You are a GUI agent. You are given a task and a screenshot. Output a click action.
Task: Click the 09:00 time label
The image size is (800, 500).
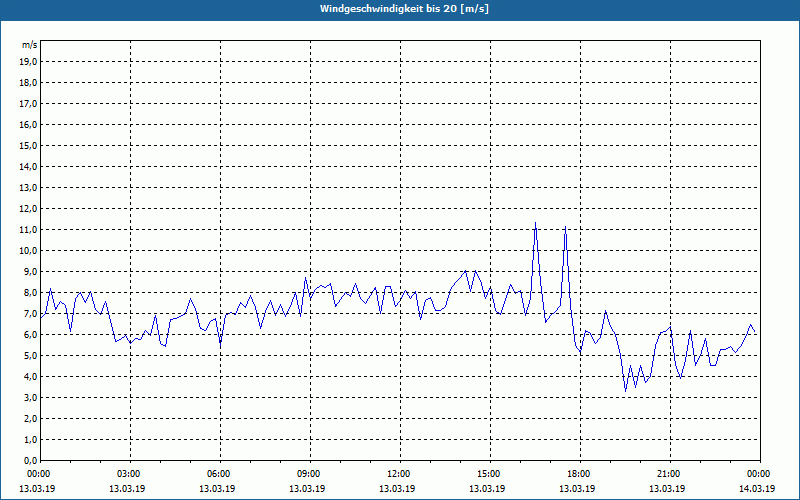pyautogui.click(x=310, y=474)
